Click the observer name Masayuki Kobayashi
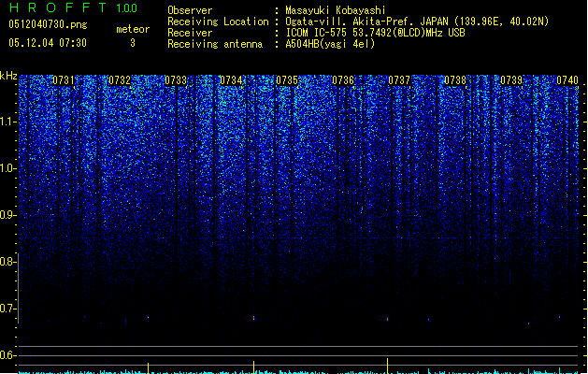Screen dimensions: 588x374 [x=336, y=10]
